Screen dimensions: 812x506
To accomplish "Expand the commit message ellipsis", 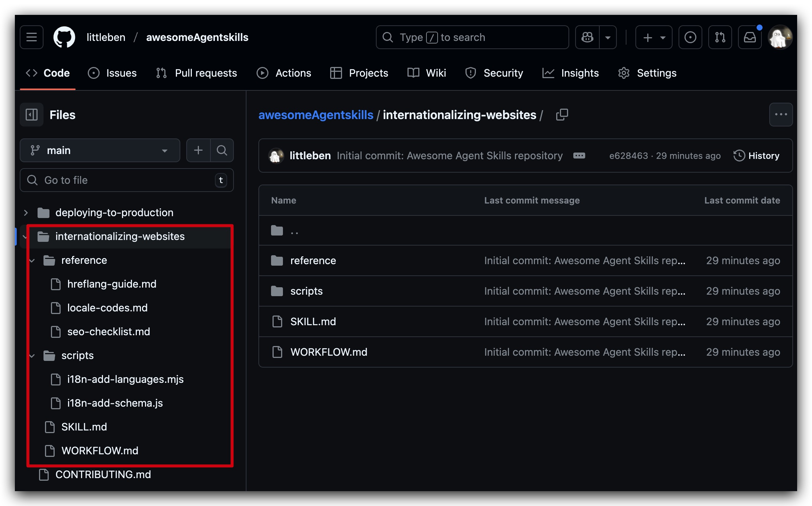I will 579,156.
